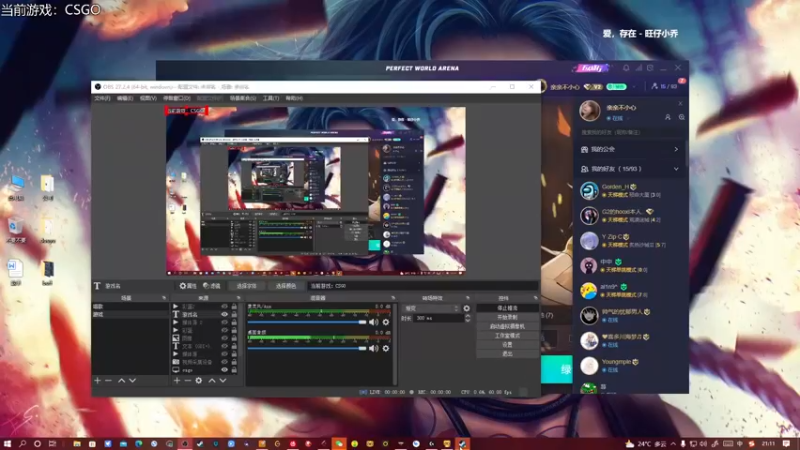Image resolution: width=800 pixels, height=450 pixels.
Task: Move source down in sources panel
Action: click(223, 381)
